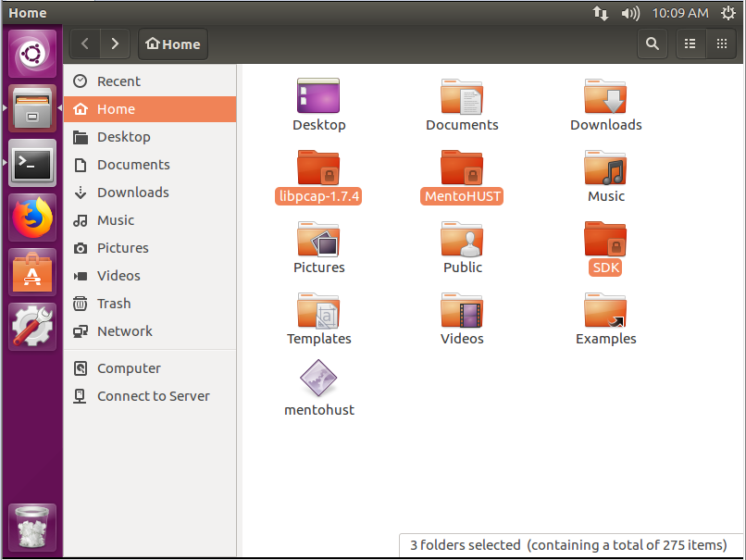
Task: Open the session power cog menu
Action: click(728, 13)
